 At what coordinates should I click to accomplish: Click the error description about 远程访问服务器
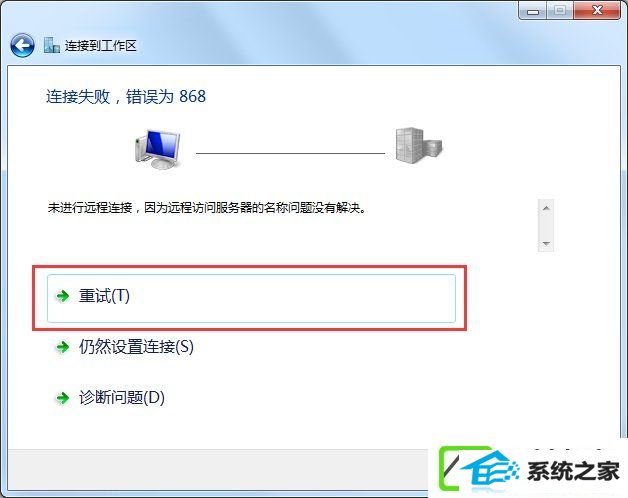[x=207, y=208]
